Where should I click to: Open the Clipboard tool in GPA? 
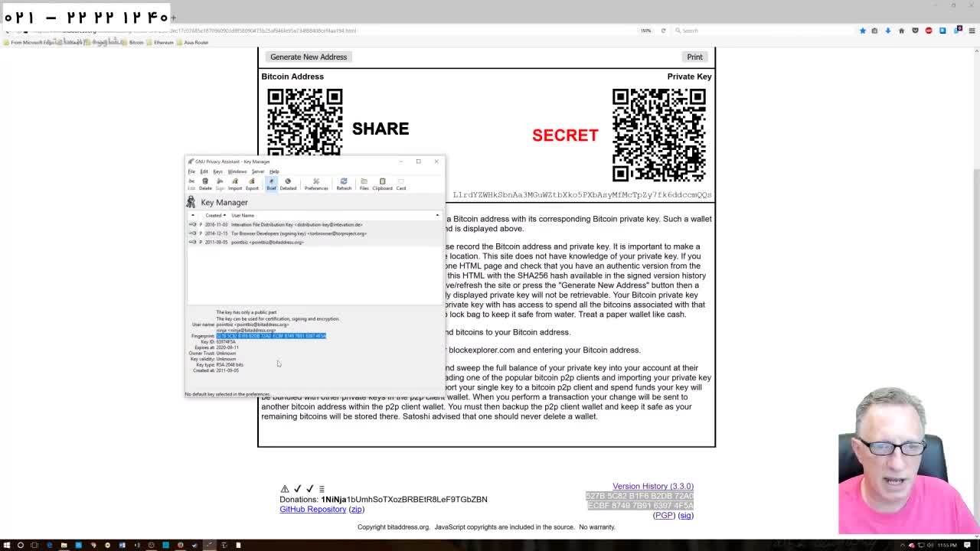point(382,184)
